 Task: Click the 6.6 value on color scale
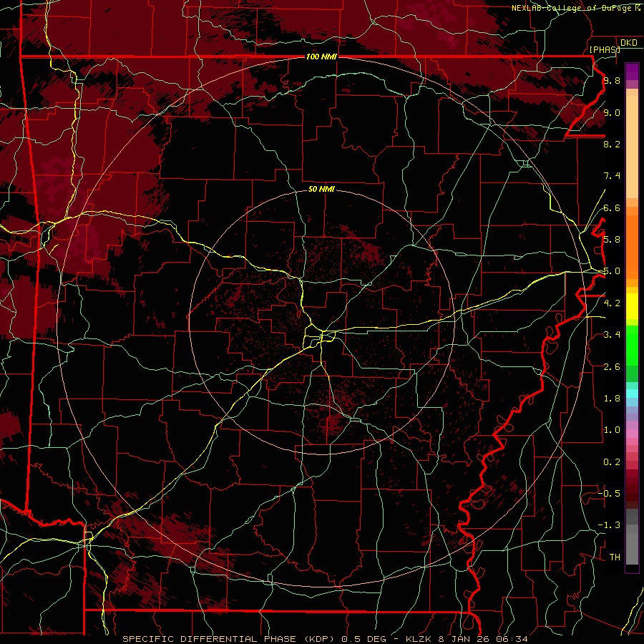[612, 208]
